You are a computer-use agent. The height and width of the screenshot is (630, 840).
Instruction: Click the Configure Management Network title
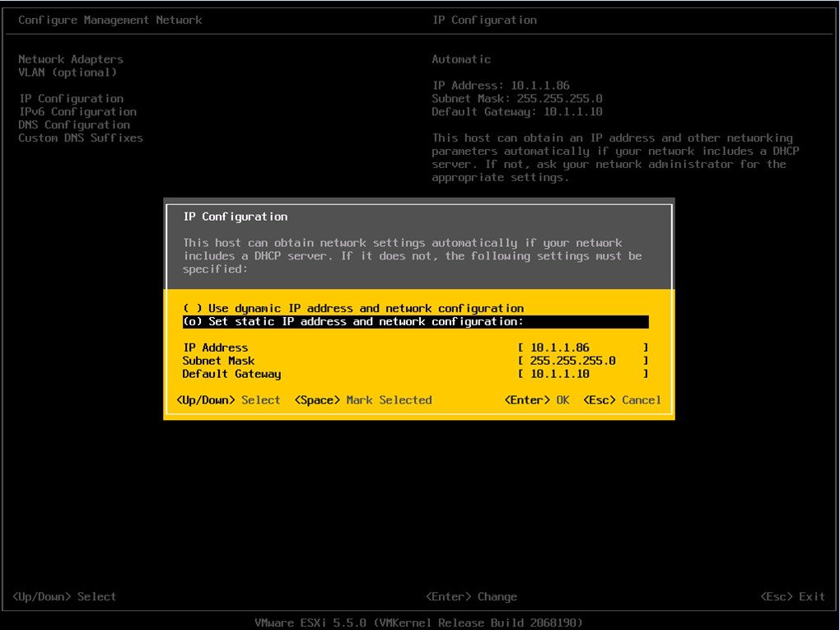pos(110,20)
